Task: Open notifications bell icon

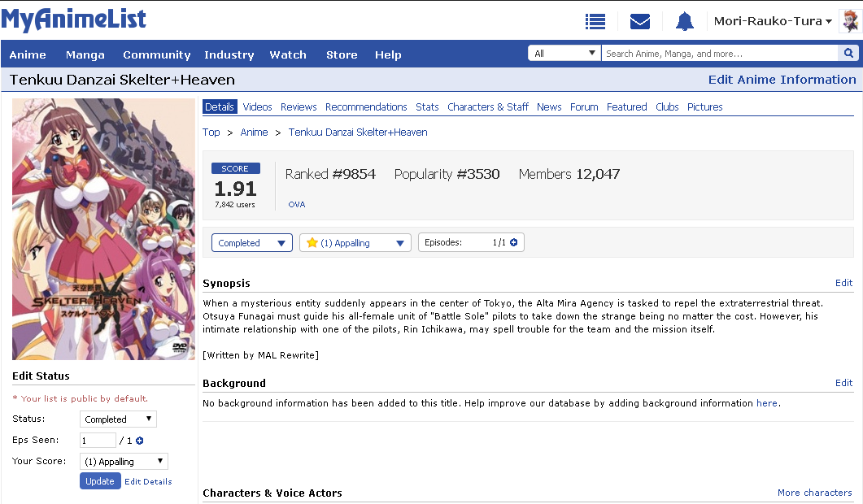Action: click(x=685, y=22)
